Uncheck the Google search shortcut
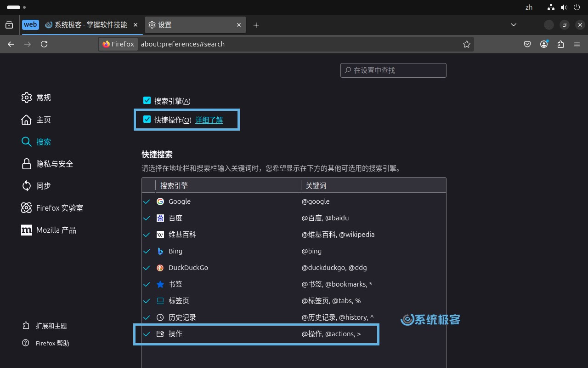588x368 pixels. [147, 201]
